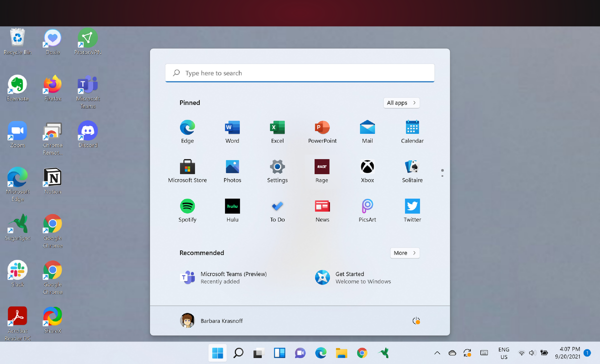Screen dimensions: 600x364
Task: Open the Calendar app
Action: [412, 131]
